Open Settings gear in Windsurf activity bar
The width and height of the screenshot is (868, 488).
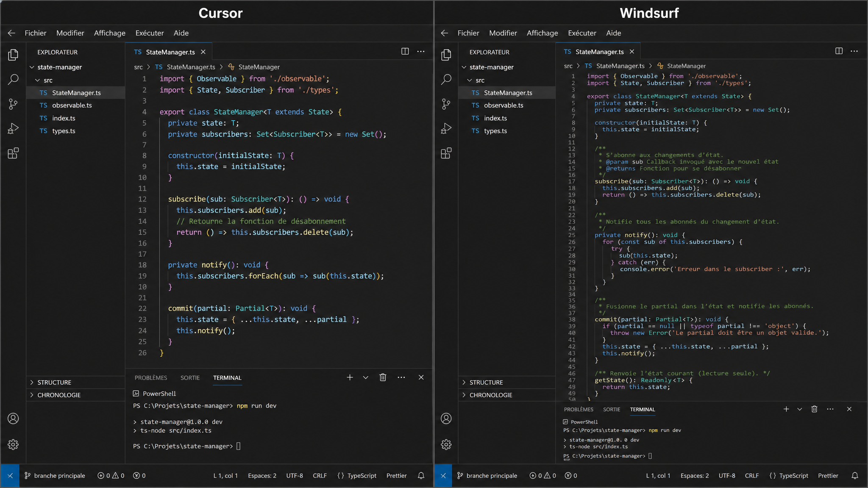click(x=446, y=444)
